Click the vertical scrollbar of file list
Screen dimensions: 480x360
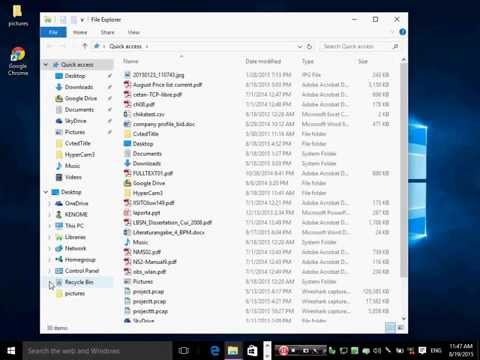click(404, 170)
